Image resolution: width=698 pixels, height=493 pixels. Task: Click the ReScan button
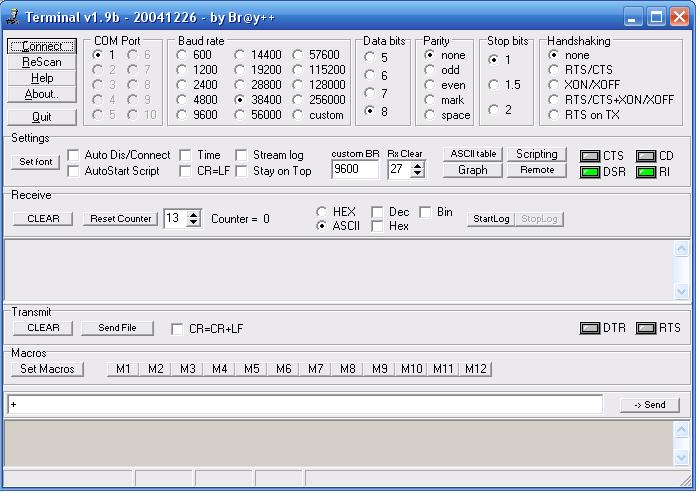pos(42,62)
